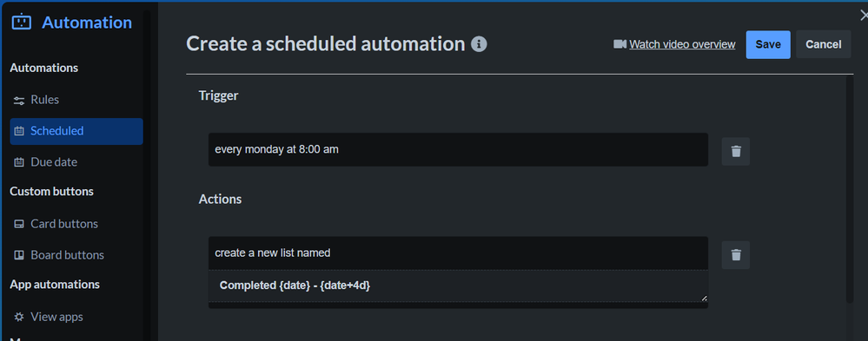
Task: Click the video camera icon
Action: [x=620, y=44]
